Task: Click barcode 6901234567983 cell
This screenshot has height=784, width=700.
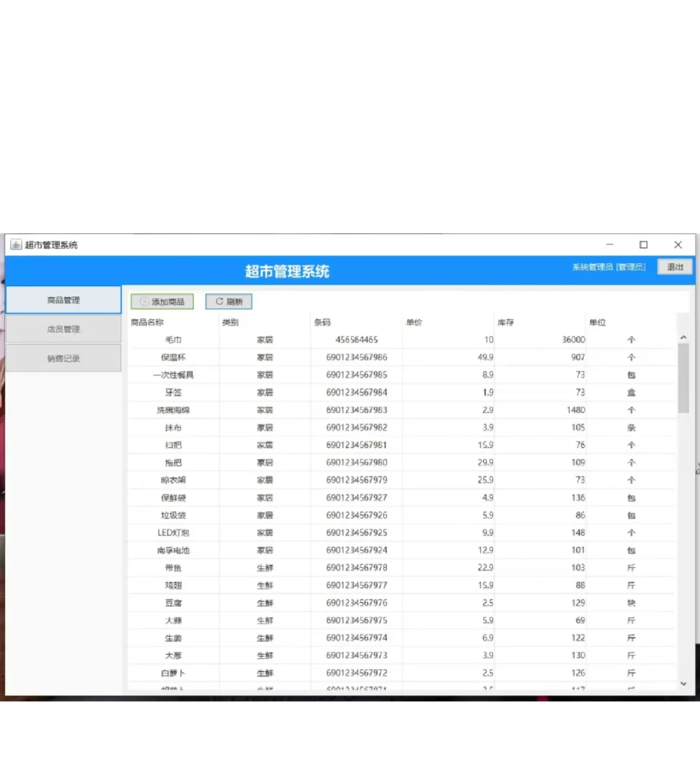Action: [x=356, y=410]
